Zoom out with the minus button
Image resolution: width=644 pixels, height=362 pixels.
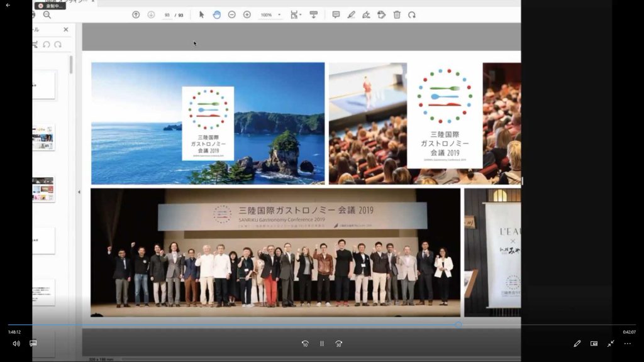coord(232,14)
